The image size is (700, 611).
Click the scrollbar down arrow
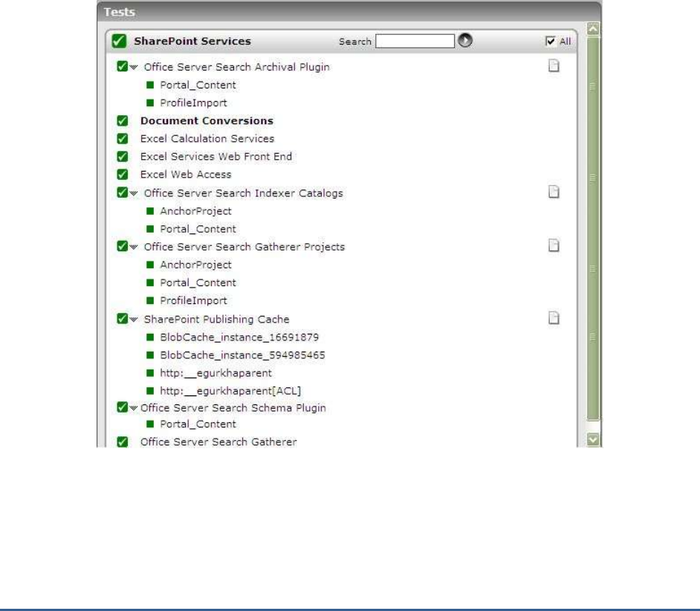point(593,439)
